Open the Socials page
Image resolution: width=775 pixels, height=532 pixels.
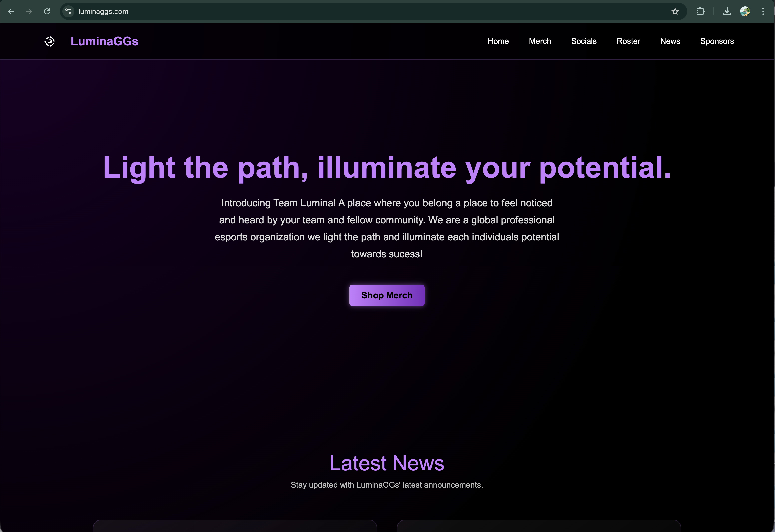click(583, 41)
